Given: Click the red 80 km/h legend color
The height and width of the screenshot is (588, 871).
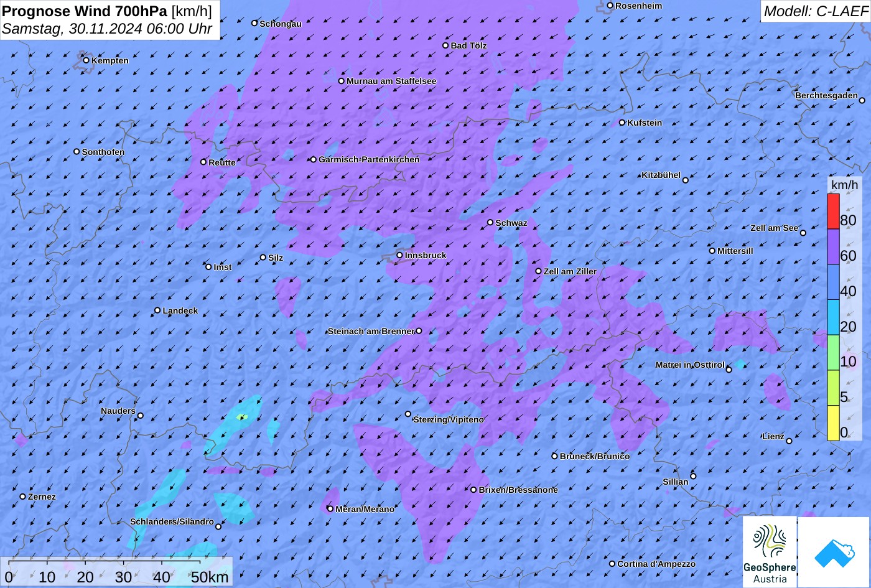Looking at the screenshot, I should click(833, 212).
